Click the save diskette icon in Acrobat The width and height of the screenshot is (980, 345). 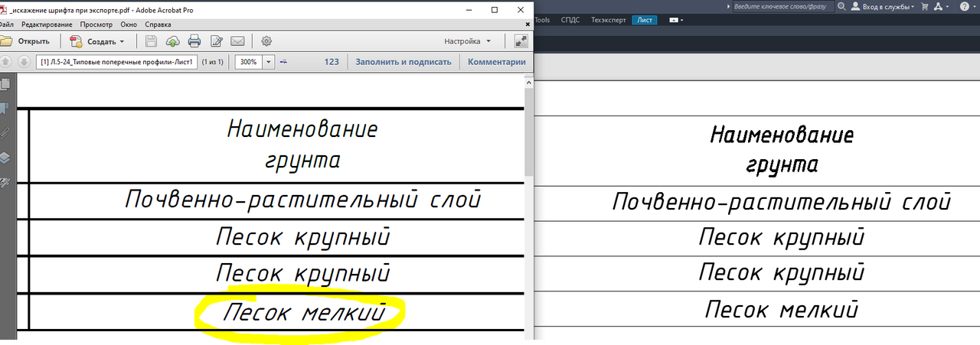[151, 41]
